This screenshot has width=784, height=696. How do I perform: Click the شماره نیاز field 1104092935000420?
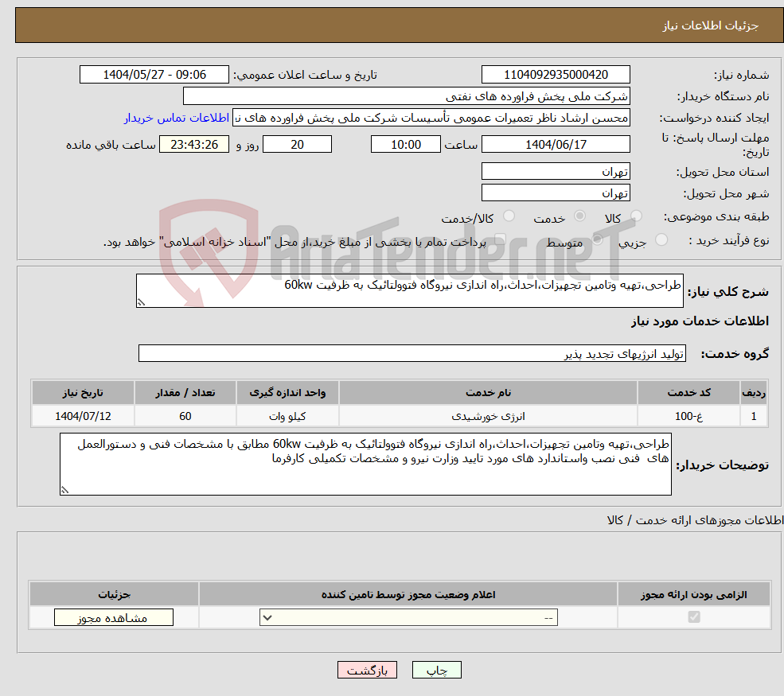tap(556, 74)
